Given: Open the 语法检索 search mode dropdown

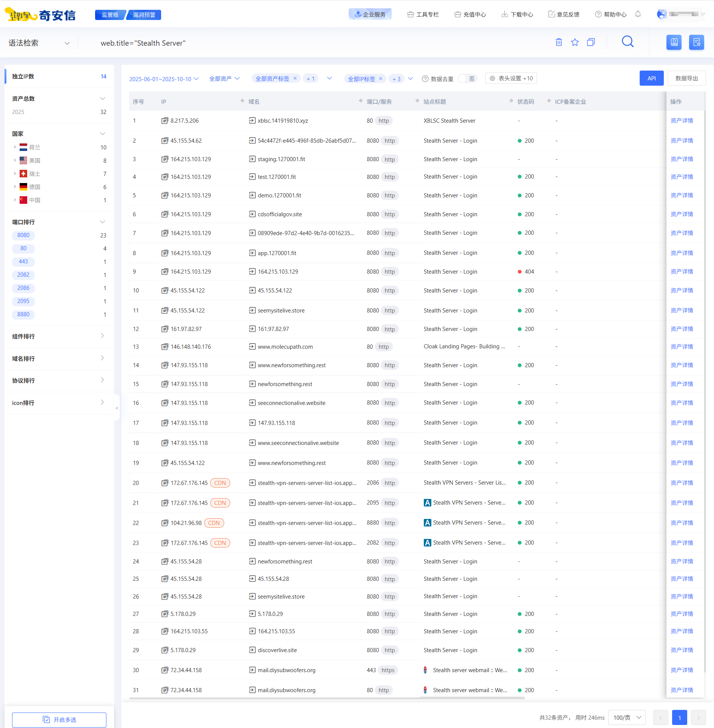Looking at the screenshot, I should [39, 43].
